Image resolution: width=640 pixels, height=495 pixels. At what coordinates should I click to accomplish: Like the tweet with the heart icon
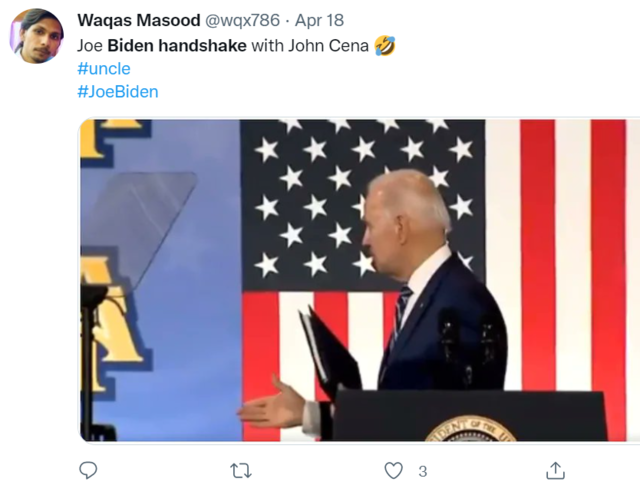pos(393,471)
